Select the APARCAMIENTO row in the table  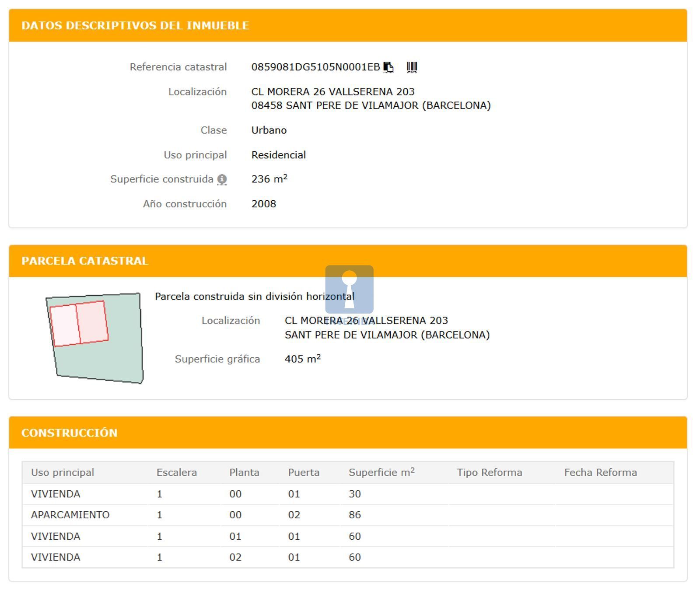(70, 515)
